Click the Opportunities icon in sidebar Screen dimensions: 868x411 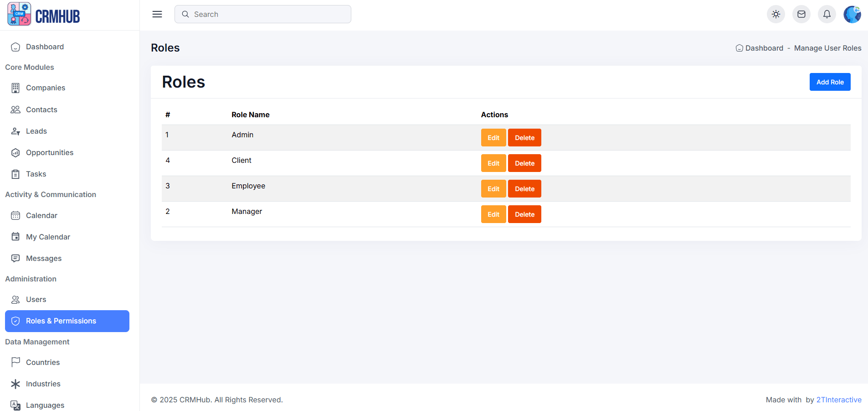click(x=15, y=153)
